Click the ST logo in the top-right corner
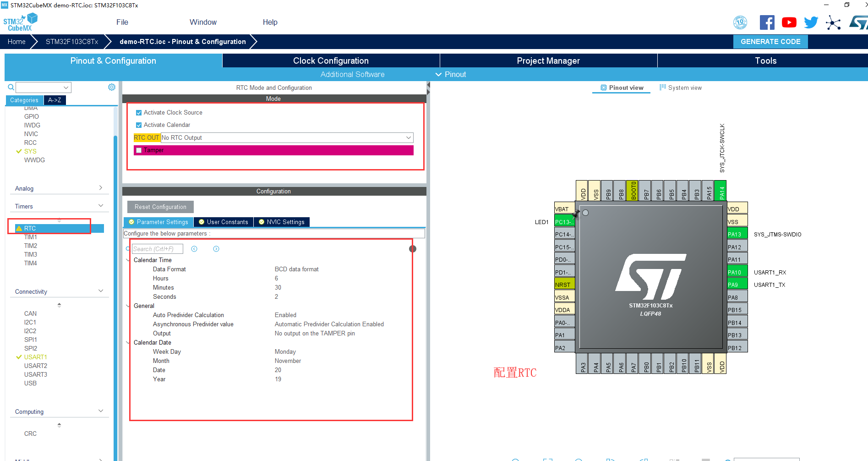The height and width of the screenshot is (461, 868). (858, 22)
